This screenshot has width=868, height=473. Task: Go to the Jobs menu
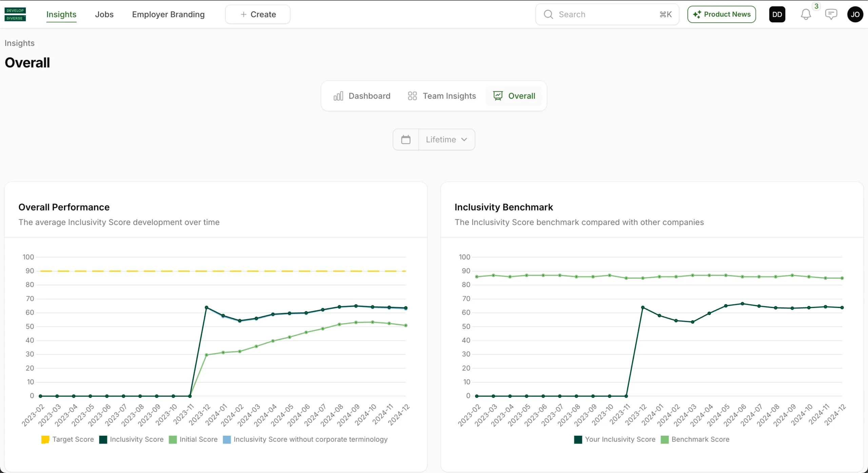click(104, 14)
